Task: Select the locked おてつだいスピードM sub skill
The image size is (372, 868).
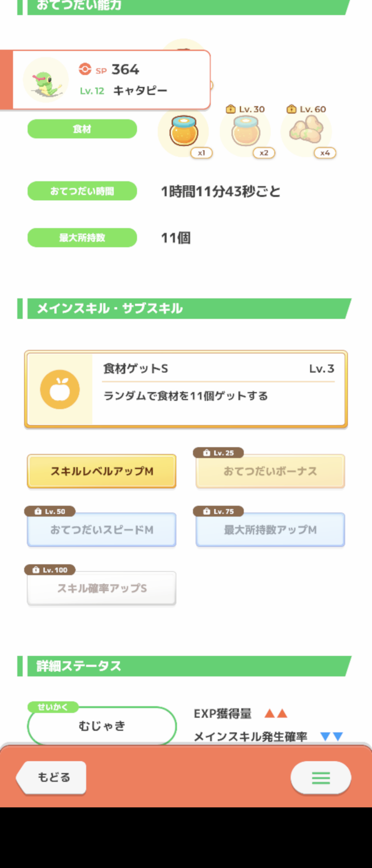Action: coord(102,529)
